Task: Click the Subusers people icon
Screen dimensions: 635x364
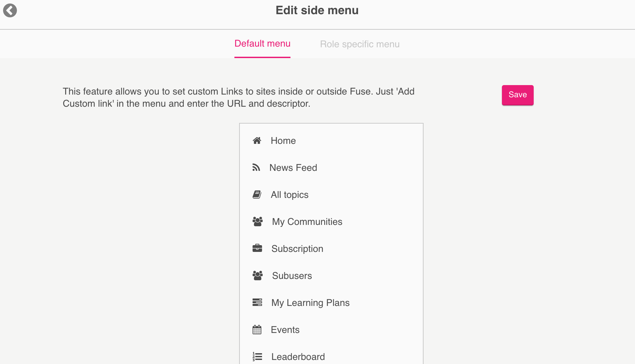Action: click(x=258, y=276)
